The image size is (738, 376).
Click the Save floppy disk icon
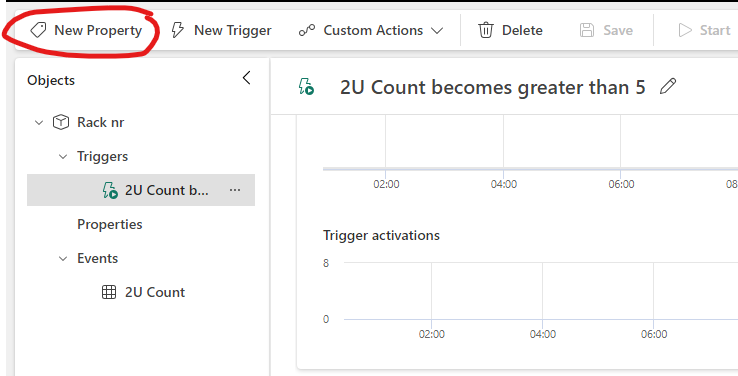pyautogui.click(x=587, y=31)
